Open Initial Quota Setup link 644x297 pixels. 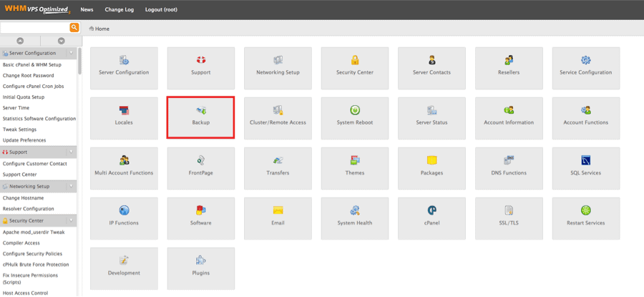click(x=24, y=97)
